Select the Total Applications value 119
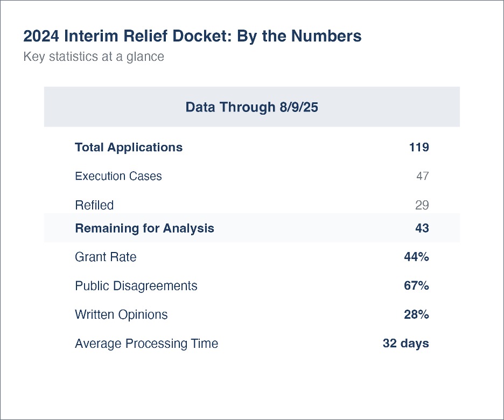 [x=418, y=147]
